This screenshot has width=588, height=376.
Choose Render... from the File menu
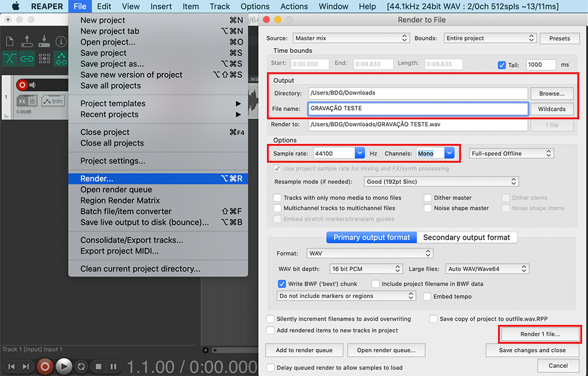click(158, 179)
